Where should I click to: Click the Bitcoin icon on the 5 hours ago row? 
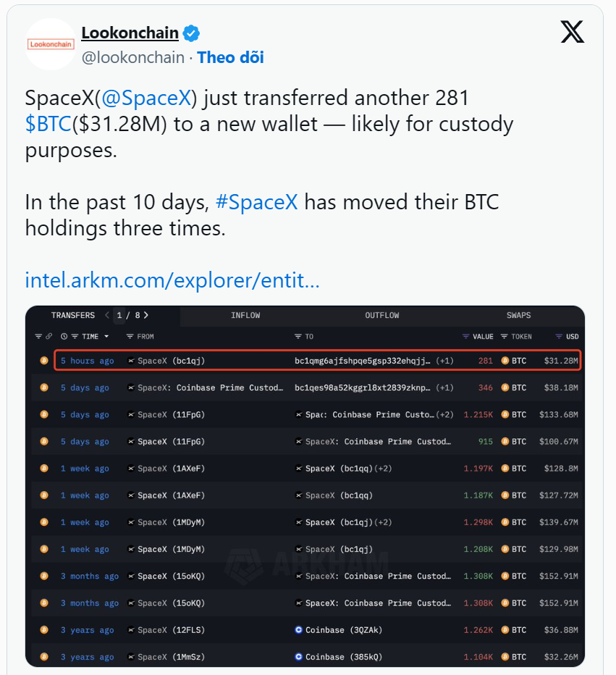click(x=44, y=361)
